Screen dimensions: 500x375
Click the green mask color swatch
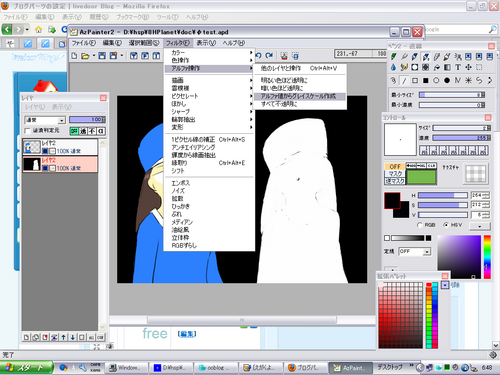[421, 177]
